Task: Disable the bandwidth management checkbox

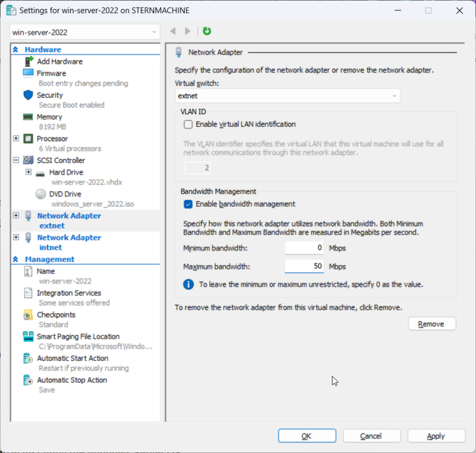Action: tap(188, 204)
